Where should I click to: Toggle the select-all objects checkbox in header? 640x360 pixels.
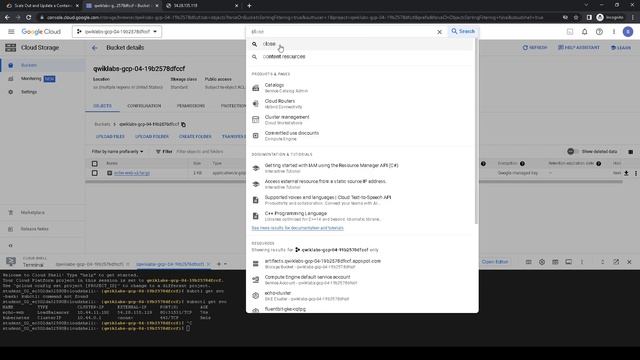click(95, 163)
